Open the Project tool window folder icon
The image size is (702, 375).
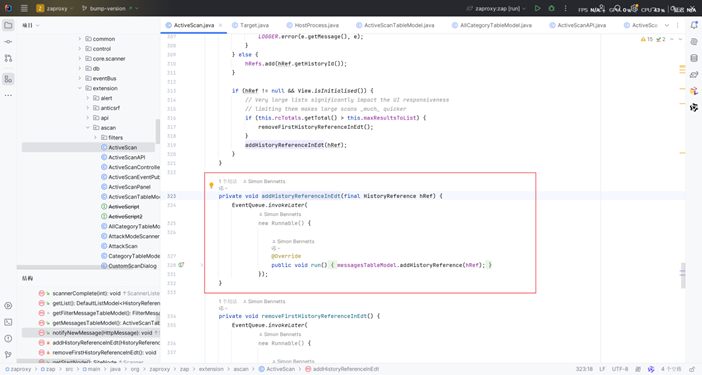point(8,26)
